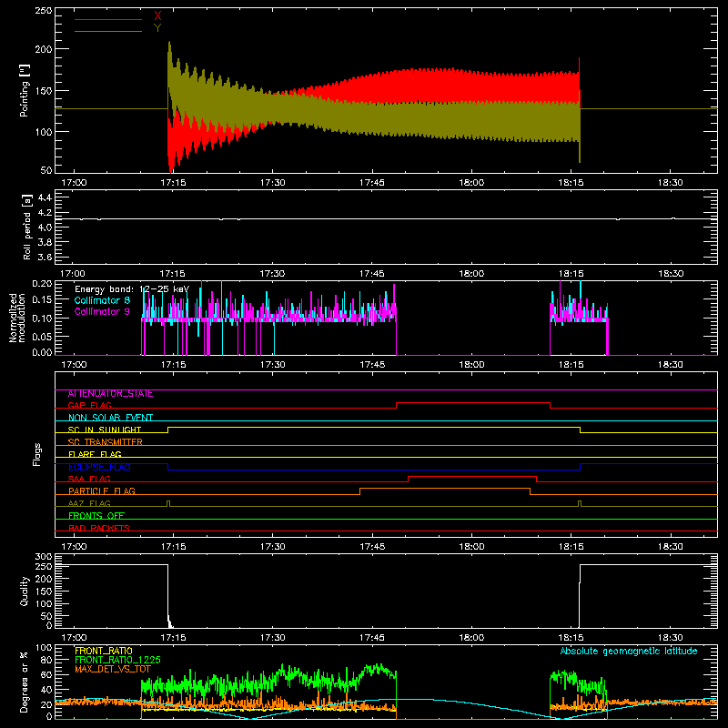Click the ATTENUATOR_STATE flag label

coord(110,394)
